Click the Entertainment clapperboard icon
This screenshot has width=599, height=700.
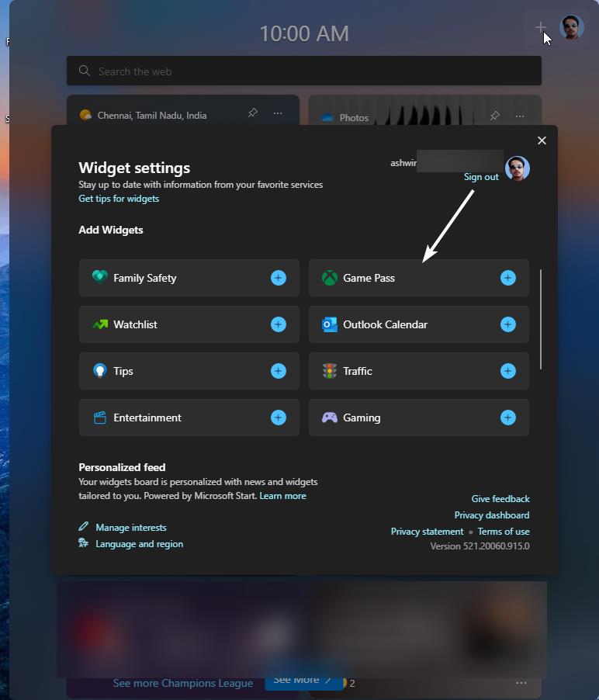click(x=100, y=418)
